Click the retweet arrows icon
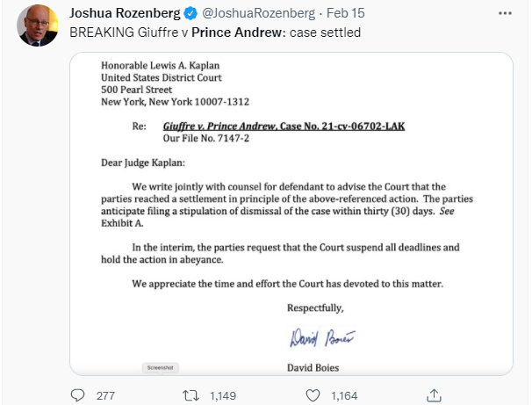The width and height of the screenshot is (532, 405). (191, 395)
